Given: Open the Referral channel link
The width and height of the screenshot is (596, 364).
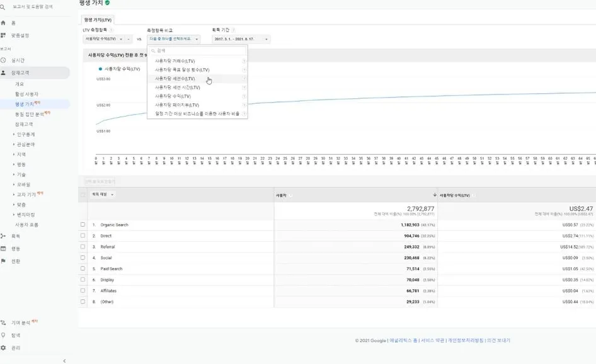Looking at the screenshot, I should [108, 247].
